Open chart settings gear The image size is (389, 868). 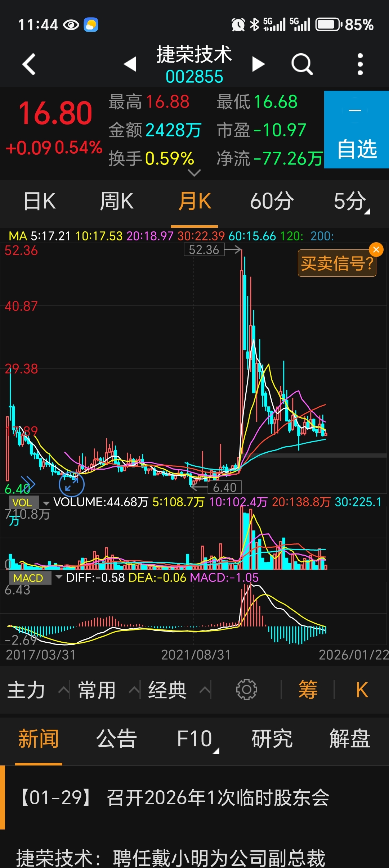click(x=247, y=690)
